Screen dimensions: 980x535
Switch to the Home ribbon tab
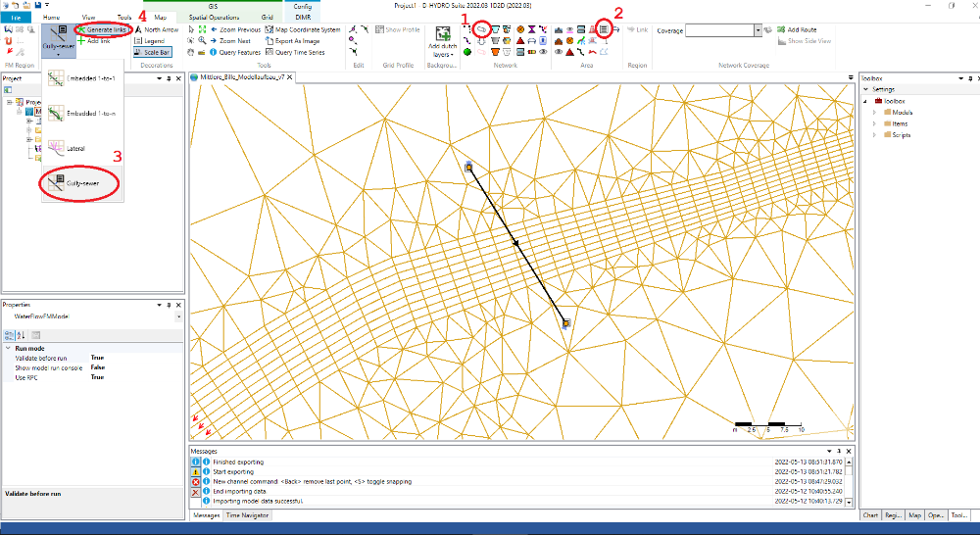51,18
